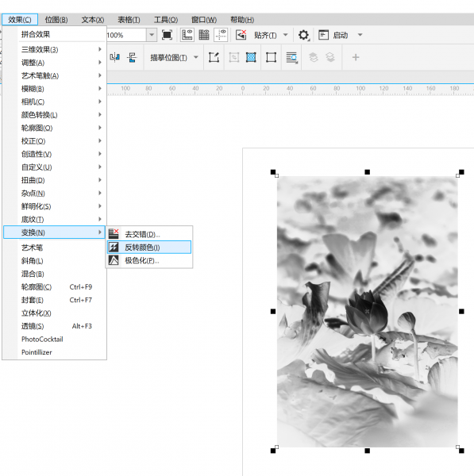
Task: Click the inverted lotus image on canvas
Action: pos(367,312)
